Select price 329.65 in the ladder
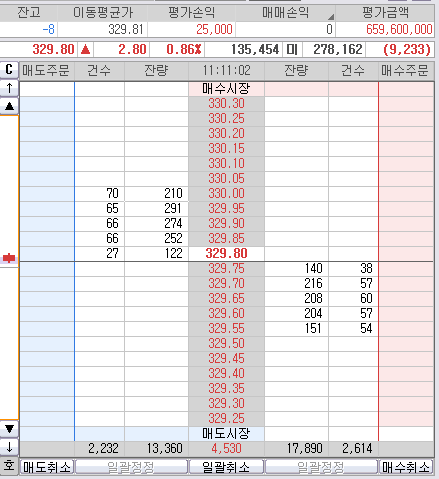Screen dimensions: 439x479 click(x=226, y=299)
